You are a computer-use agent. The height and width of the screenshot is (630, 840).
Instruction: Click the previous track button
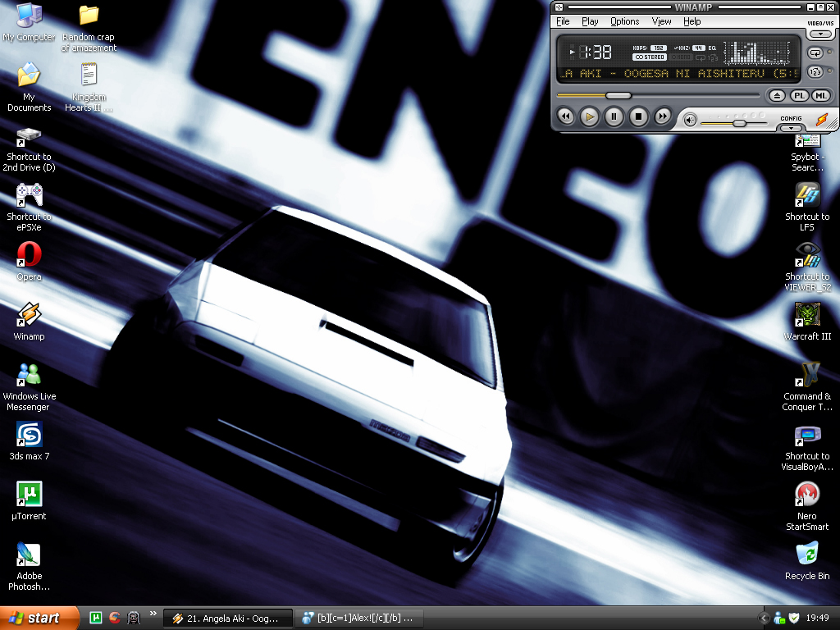(x=566, y=116)
